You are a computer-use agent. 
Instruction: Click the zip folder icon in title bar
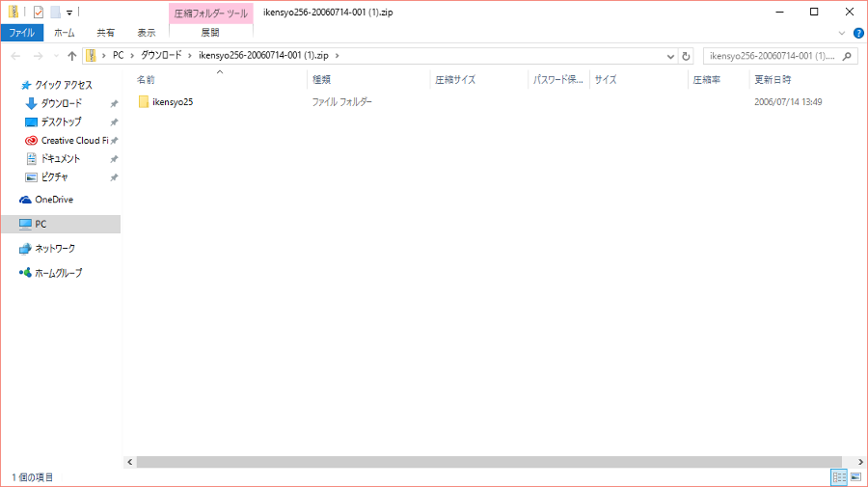14,12
